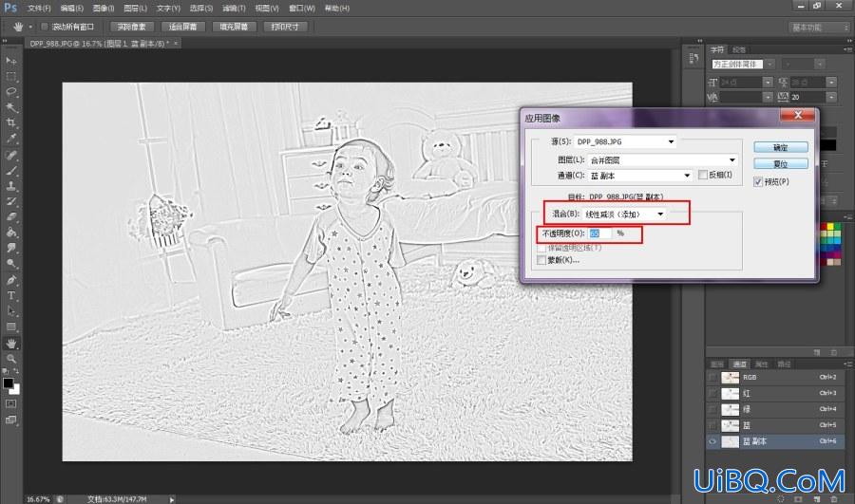Open the font family dropdown arrow
This screenshot has height=504, width=855.
(x=769, y=65)
